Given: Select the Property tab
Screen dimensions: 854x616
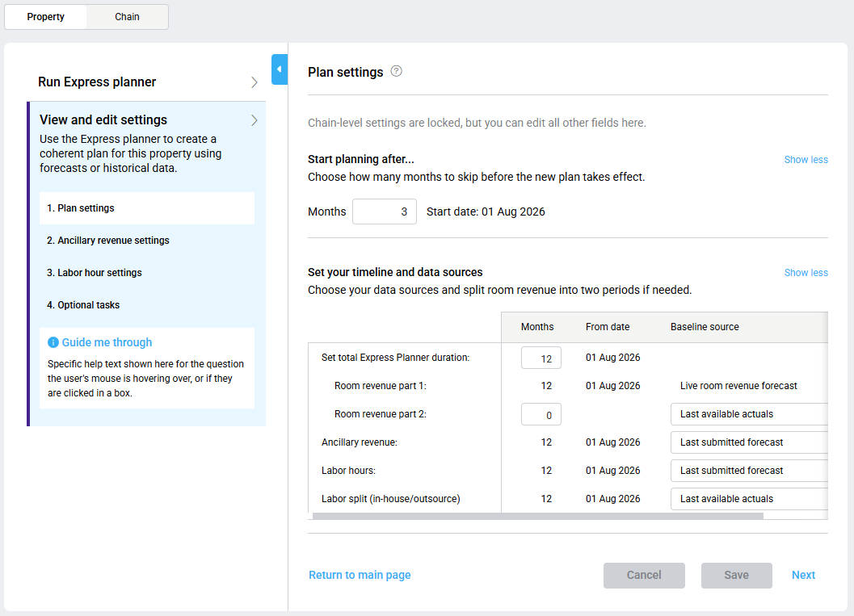Looking at the screenshot, I should (46, 17).
